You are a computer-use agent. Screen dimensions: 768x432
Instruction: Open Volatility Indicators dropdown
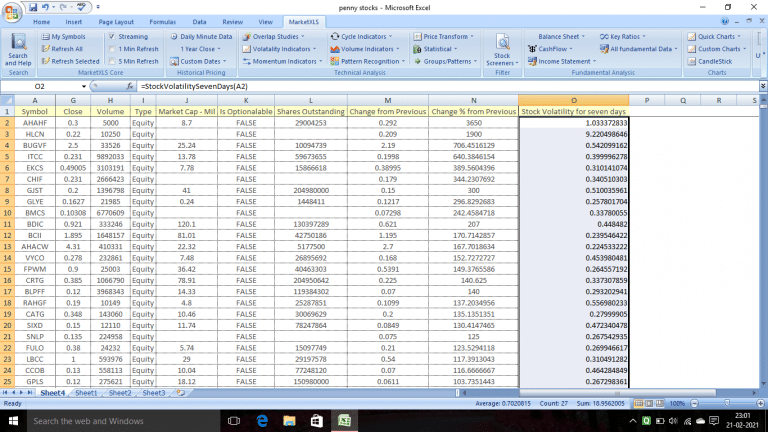[x=280, y=49]
